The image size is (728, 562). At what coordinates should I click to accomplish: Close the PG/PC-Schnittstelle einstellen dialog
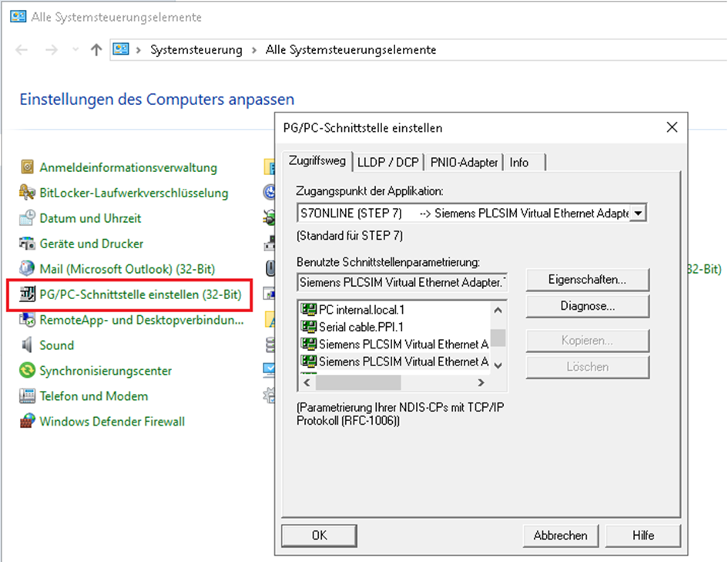(672, 127)
